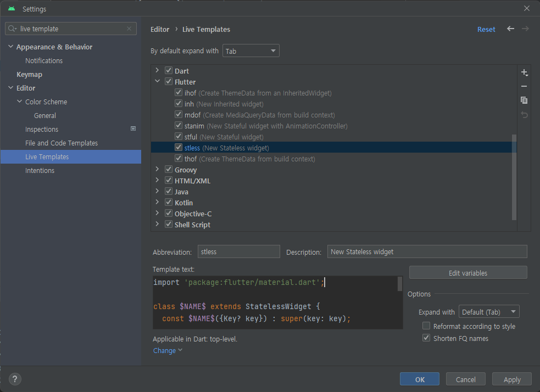Viewport: 540px width, 392px height.
Task: Expand the Dart template group
Action: tap(157, 71)
